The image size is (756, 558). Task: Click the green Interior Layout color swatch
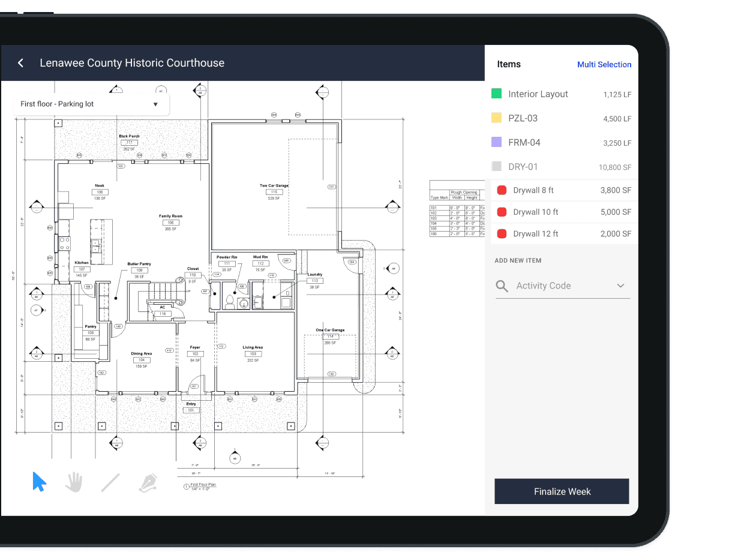point(496,94)
